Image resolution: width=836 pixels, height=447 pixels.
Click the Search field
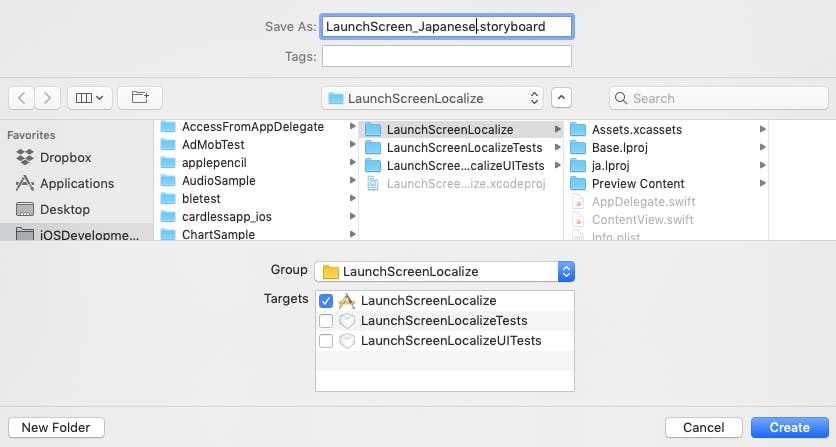point(719,98)
